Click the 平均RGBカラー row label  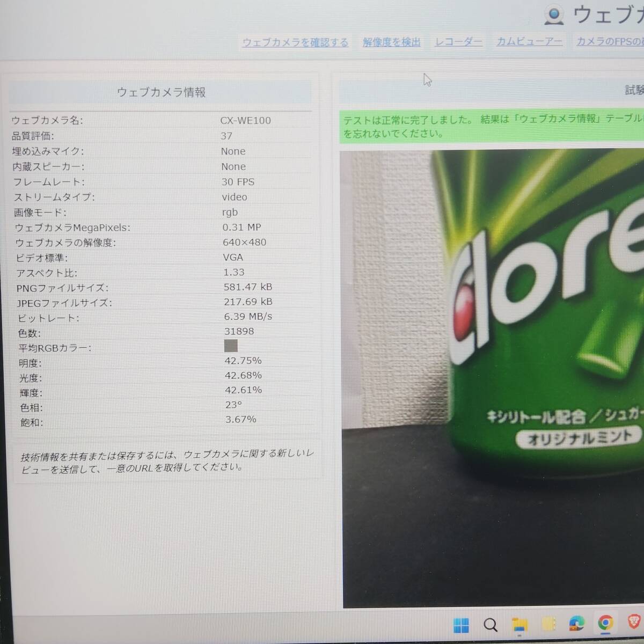tap(55, 348)
